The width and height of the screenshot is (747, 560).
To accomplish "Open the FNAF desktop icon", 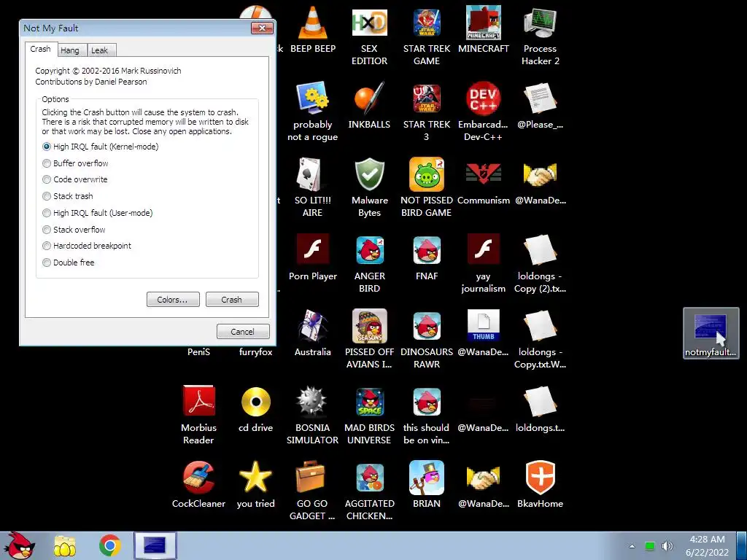I will point(426,257).
